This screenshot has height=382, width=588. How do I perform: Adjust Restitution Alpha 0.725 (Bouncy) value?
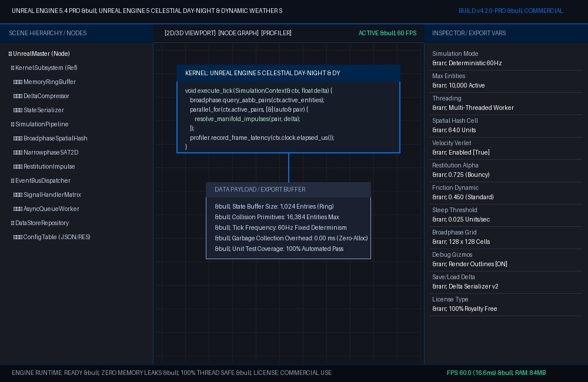(461, 175)
